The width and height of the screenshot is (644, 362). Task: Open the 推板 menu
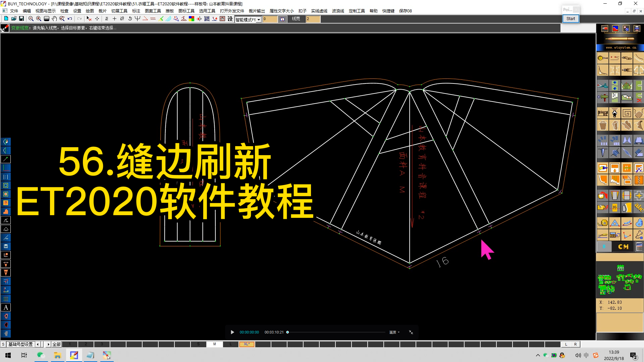pyautogui.click(x=169, y=11)
